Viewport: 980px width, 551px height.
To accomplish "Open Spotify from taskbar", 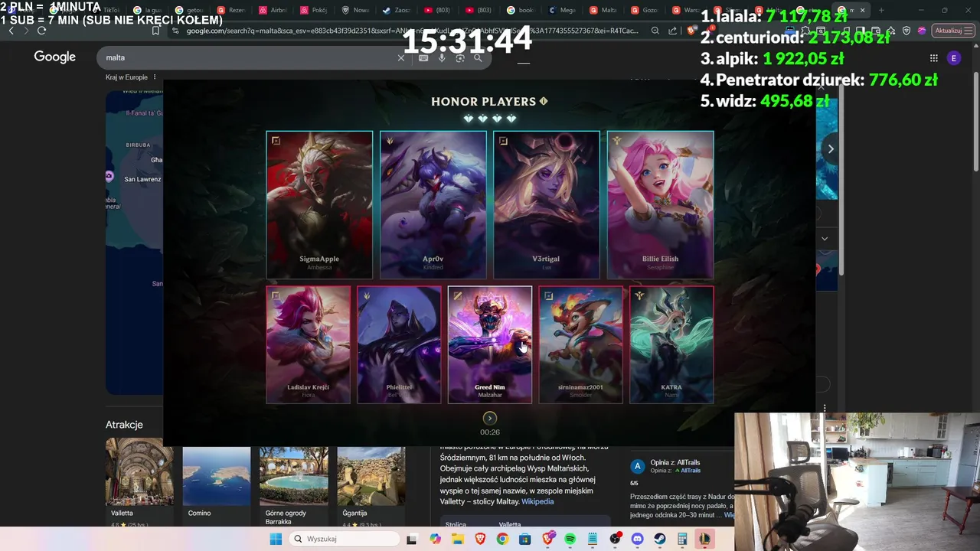I will 570,539.
